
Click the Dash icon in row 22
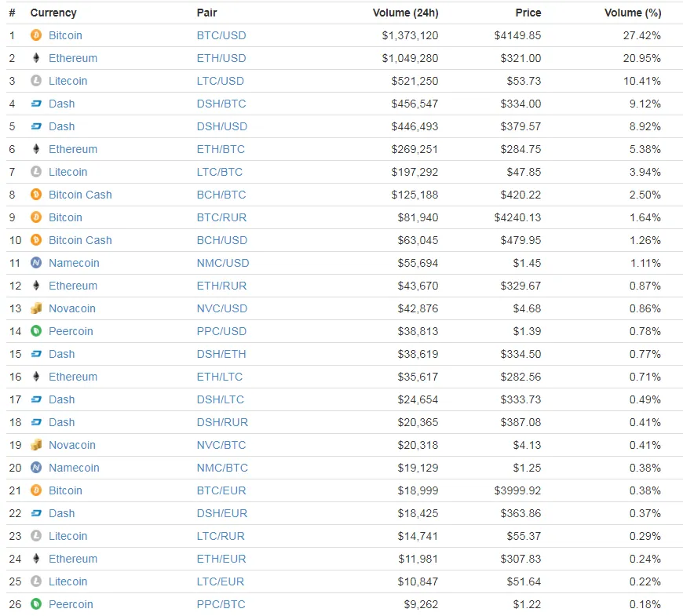[x=36, y=513]
